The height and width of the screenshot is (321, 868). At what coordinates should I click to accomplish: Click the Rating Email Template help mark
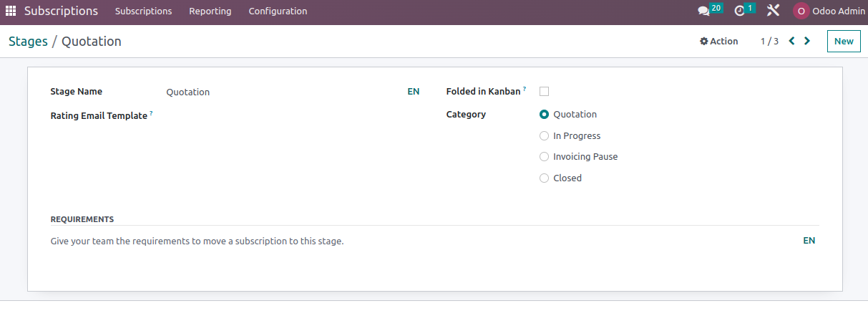151,113
